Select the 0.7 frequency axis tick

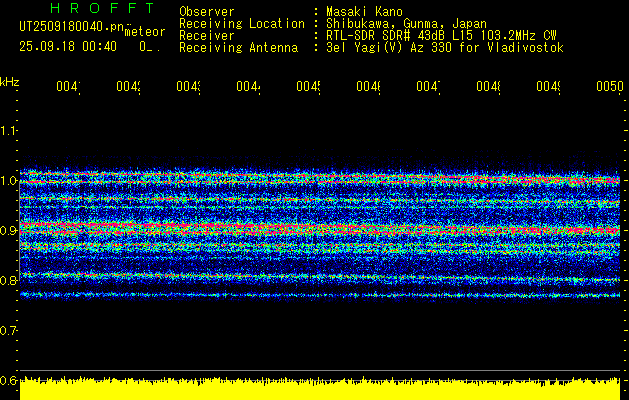[9, 330]
